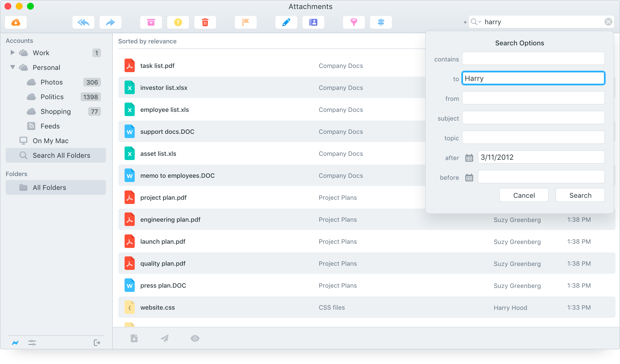The image size is (620, 364).
Task: Reply all to the message
Action: pos(83,22)
